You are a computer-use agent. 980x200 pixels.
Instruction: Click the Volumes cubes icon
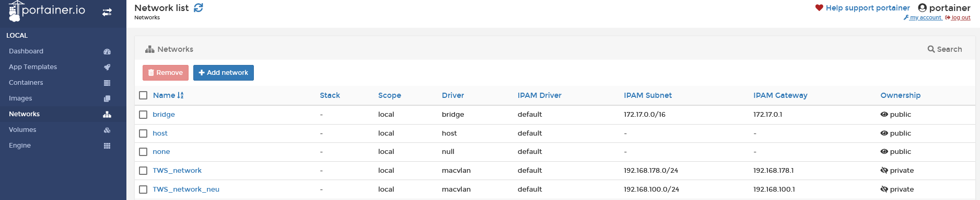107,130
